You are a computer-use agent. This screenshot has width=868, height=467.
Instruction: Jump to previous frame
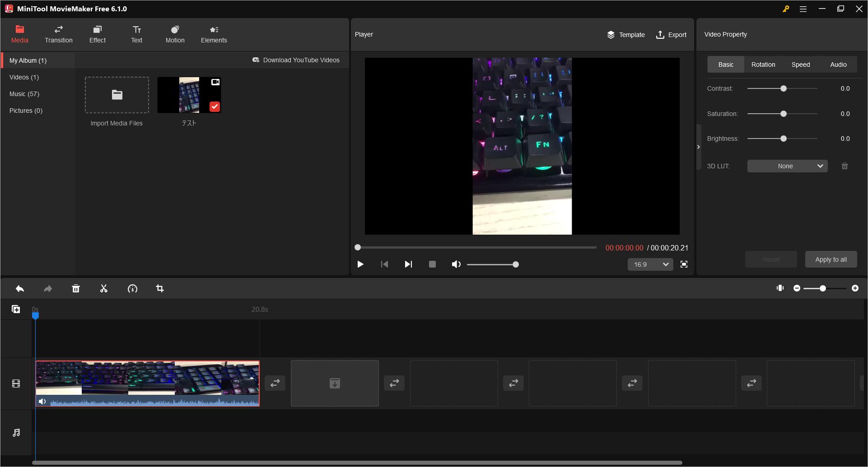(384, 264)
